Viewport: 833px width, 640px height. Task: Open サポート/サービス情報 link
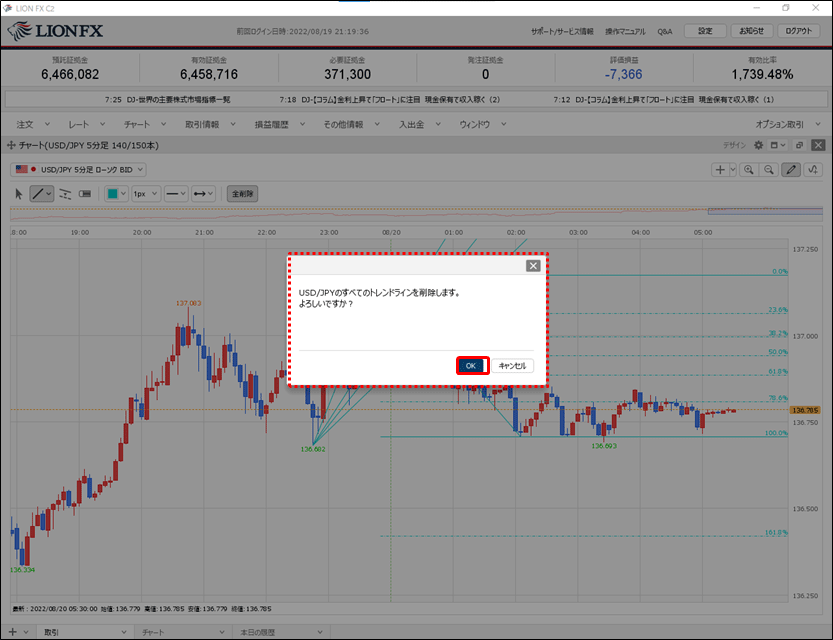click(562, 31)
